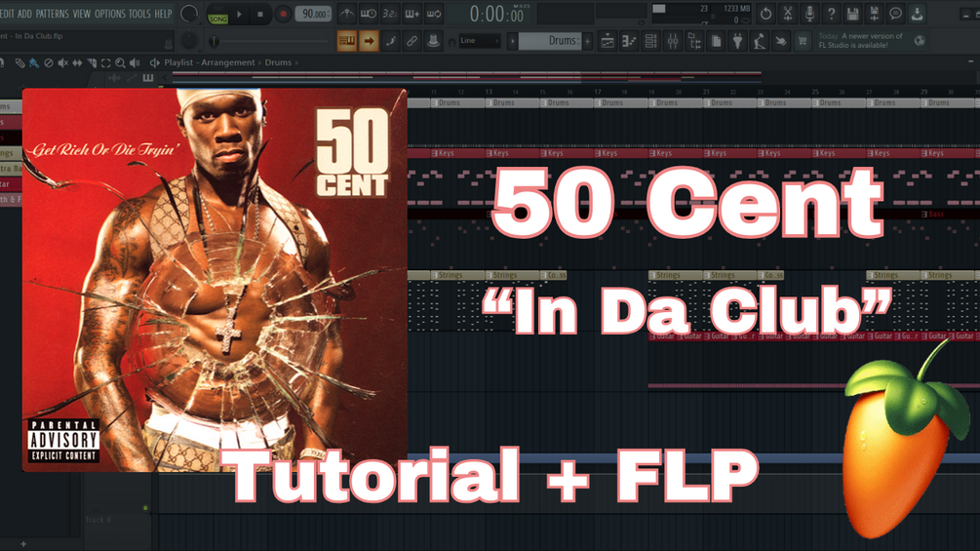Toggle blend/overdub recording button
This screenshot has height=551, width=980.
point(412,13)
